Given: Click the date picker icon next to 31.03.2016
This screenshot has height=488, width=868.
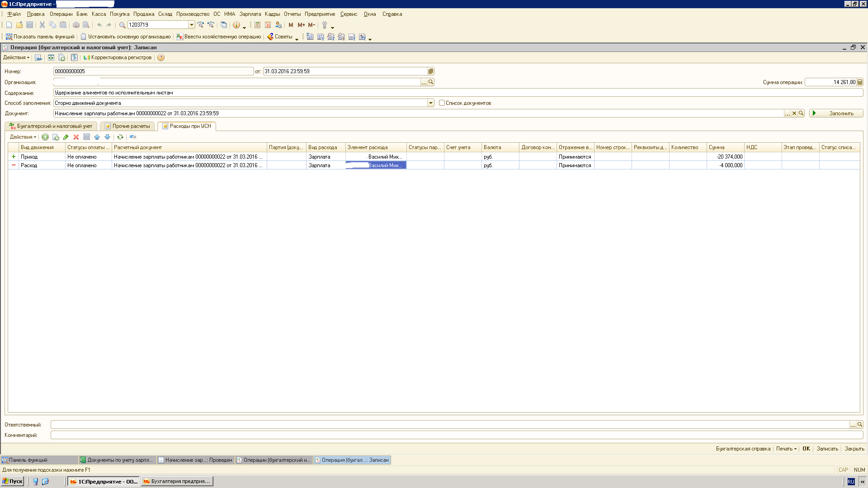Looking at the screenshot, I should tap(431, 71).
